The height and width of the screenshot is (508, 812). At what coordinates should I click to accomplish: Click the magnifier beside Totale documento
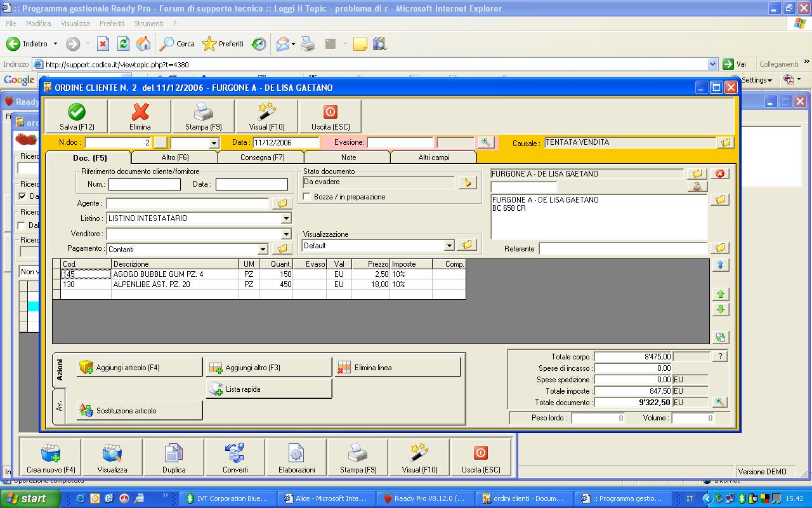click(x=719, y=403)
